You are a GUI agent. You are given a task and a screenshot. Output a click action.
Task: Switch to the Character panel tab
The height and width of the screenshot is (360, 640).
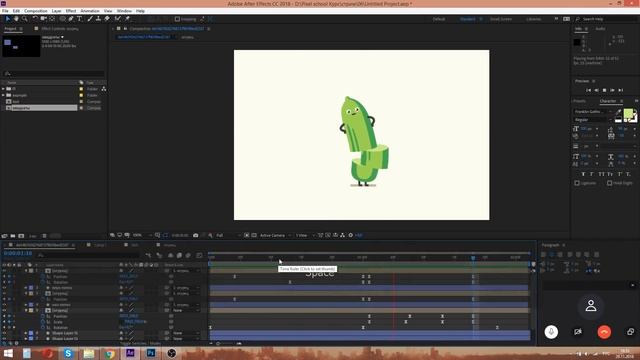(608, 101)
